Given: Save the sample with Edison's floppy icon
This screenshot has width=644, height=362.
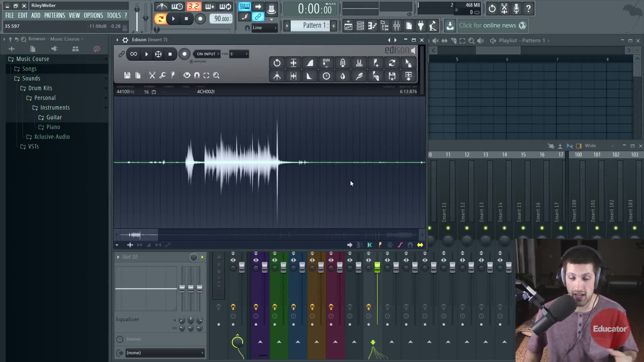Looking at the screenshot, I should click(x=127, y=75).
